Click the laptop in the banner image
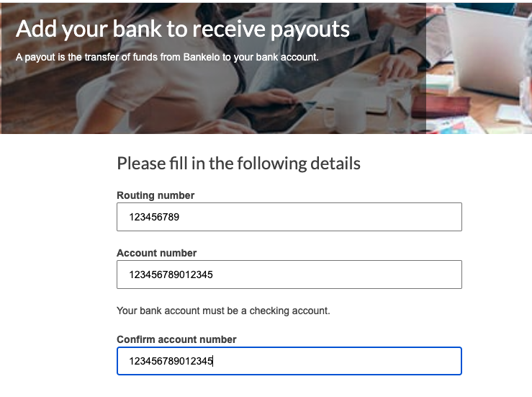Viewport: 532px width, 397px height. tap(485, 53)
